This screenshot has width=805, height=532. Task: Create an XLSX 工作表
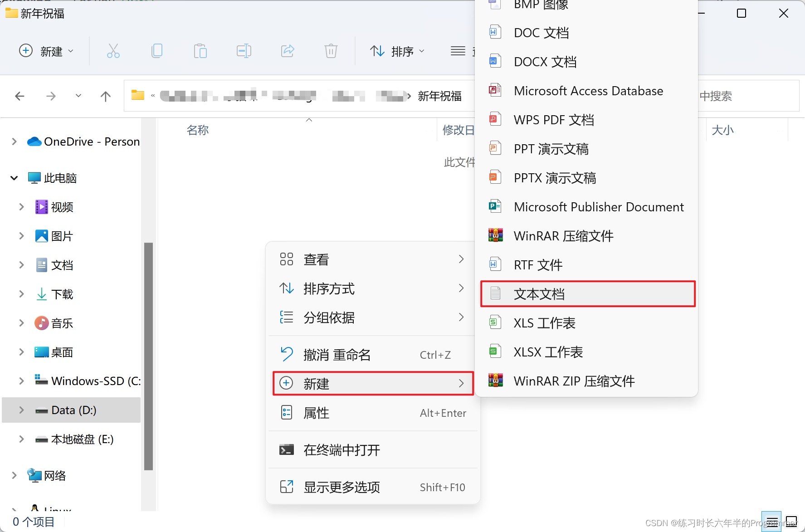point(587,352)
